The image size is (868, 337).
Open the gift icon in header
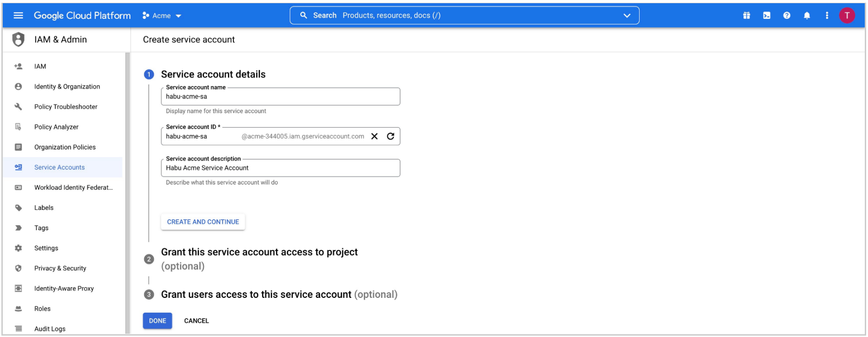pos(746,16)
